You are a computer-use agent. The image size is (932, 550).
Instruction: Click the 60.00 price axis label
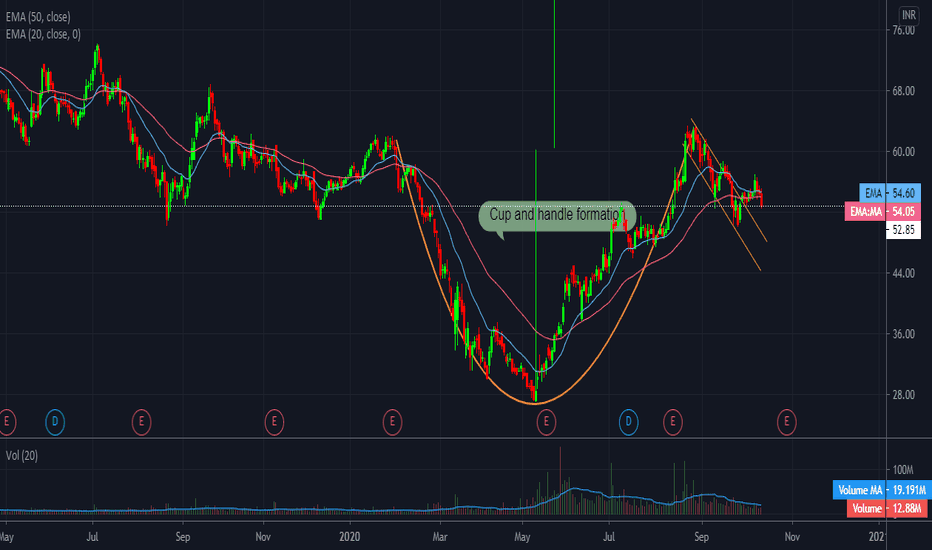tap(903, 152)
